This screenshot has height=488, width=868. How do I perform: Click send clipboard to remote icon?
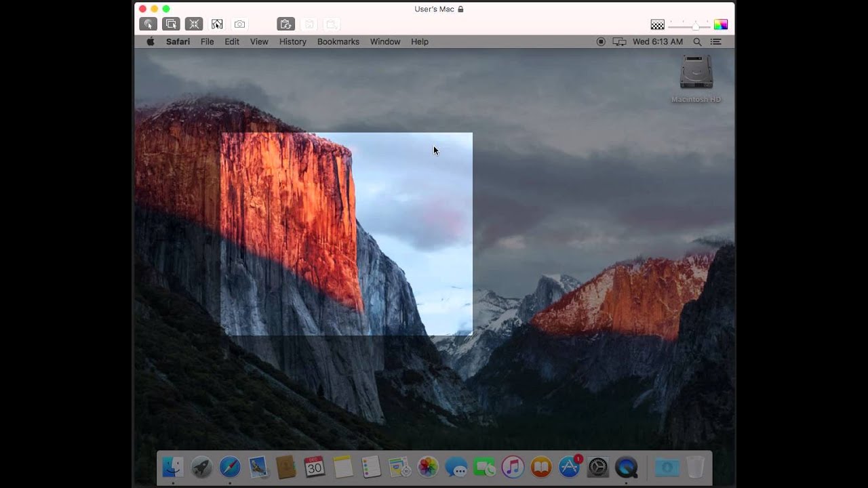click(332, 24)
